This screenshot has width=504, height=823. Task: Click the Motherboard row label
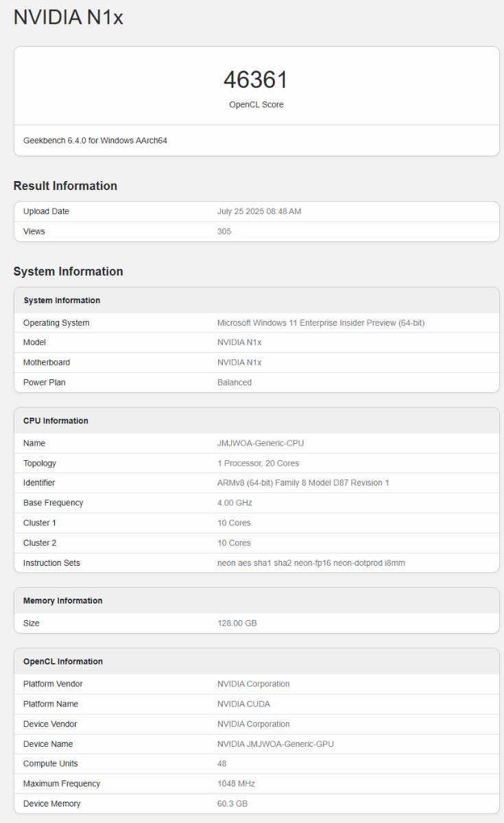pos(47,362)
